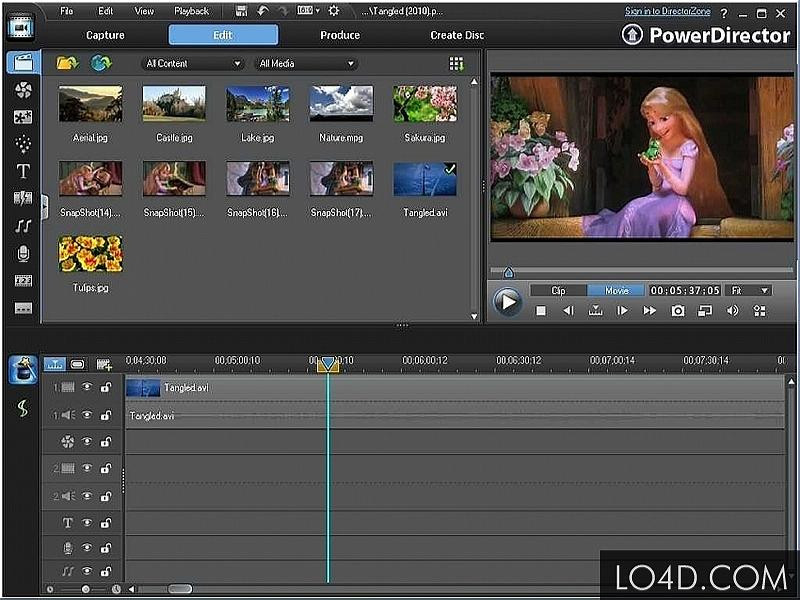Screen dimensions: 800x600
Task: Take a snapshot with the camera icon
Action: pyautogui.click(x=678, y=311)
